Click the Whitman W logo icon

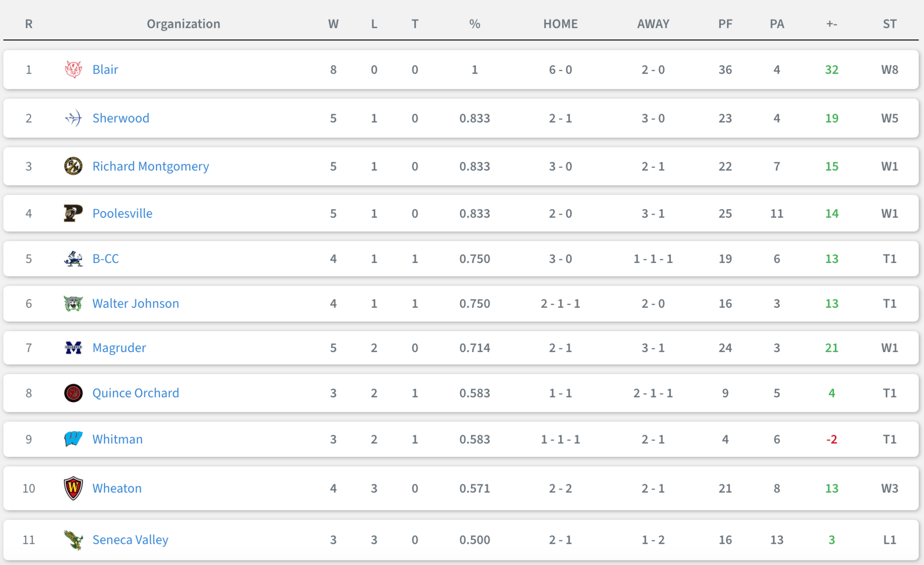(73, 439)
